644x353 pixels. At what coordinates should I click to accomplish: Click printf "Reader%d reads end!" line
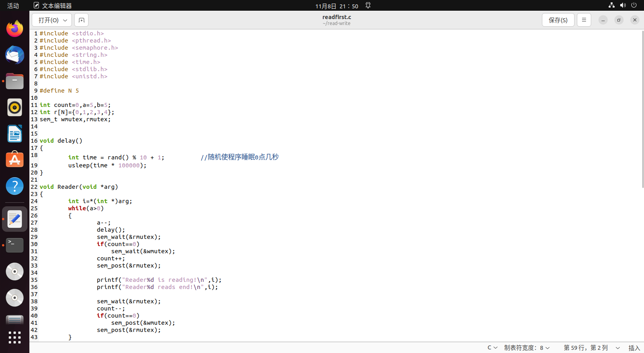pos(157,287)
